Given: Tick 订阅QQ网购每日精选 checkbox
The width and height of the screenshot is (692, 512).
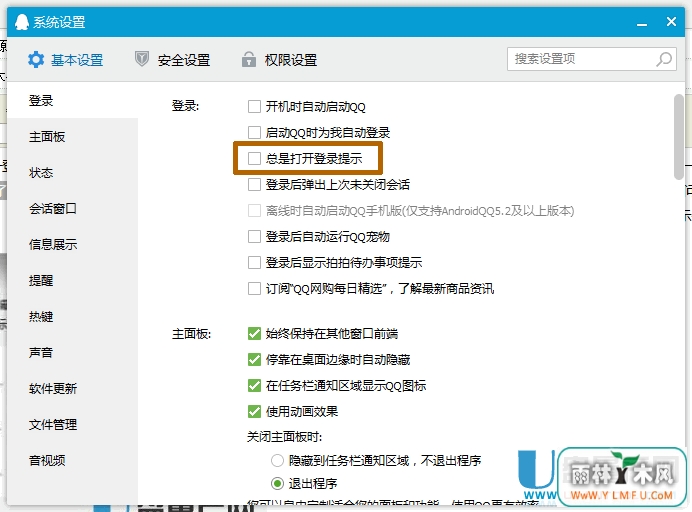Looking at the screenshot, I should (x=254, y=289).
